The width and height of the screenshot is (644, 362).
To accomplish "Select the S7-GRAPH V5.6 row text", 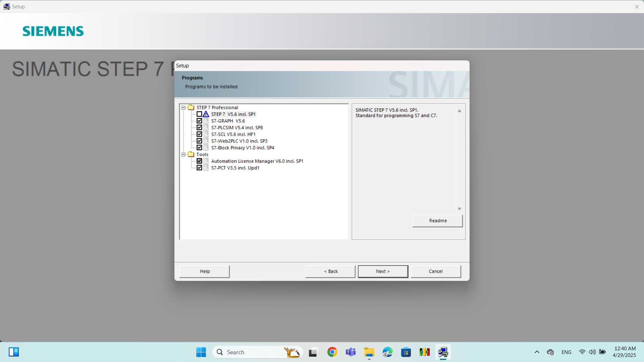I will [x=228, y=121].
